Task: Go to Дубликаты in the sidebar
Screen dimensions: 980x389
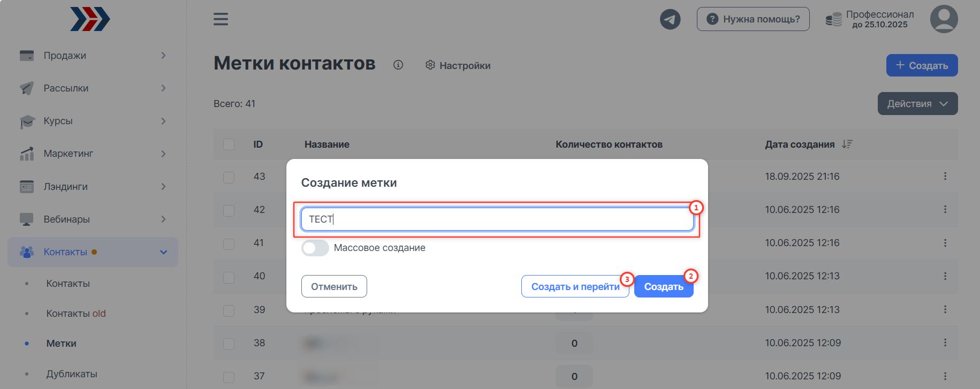Action: pos(71,373)
